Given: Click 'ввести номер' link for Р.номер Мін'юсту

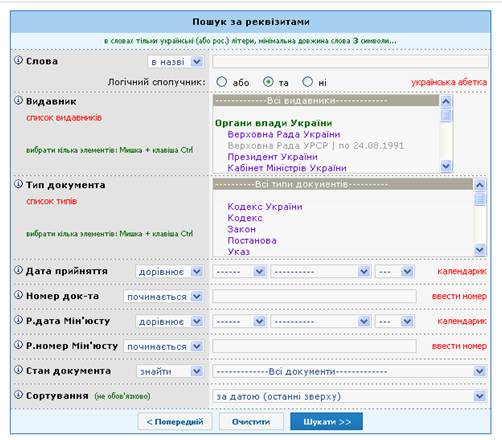Looking at the screenshot, I should click(459, 346).
